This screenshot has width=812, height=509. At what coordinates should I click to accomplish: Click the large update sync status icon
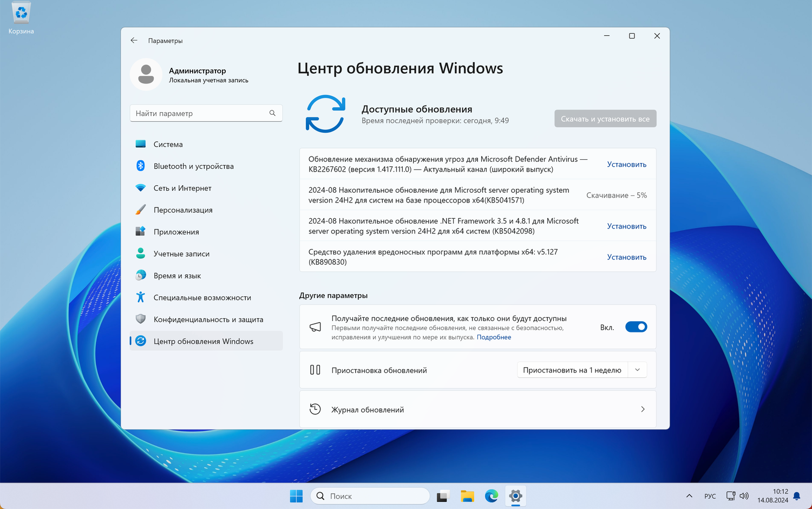325,114
